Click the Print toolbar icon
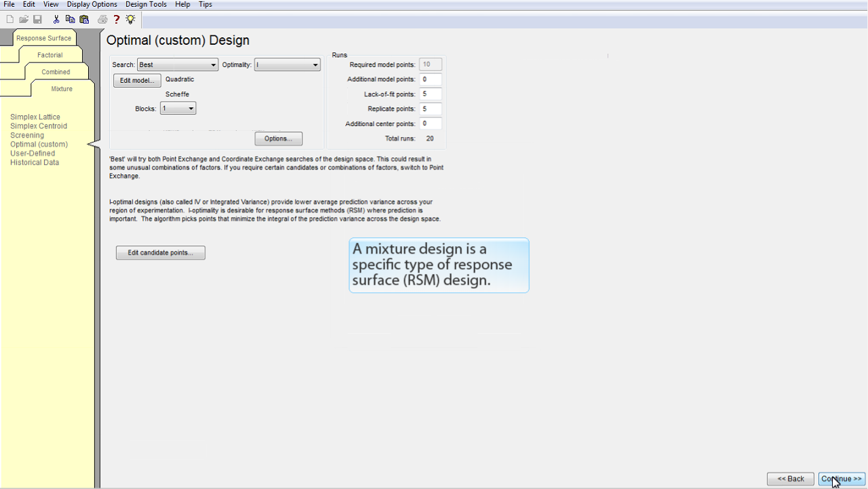Screen dimensions: 868x489 pyautogui.click(x=102, y=20)
